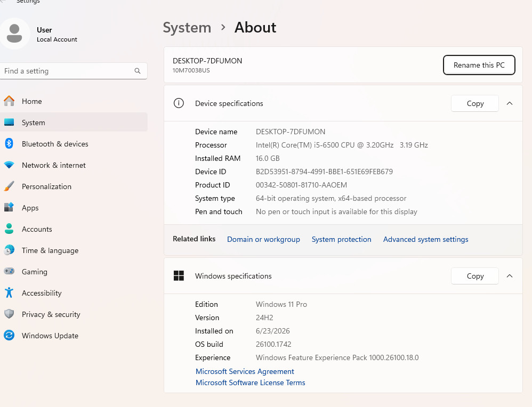Click the Accessibility figure icon
This screenshot has width=532, height=407.
[9, 292]
